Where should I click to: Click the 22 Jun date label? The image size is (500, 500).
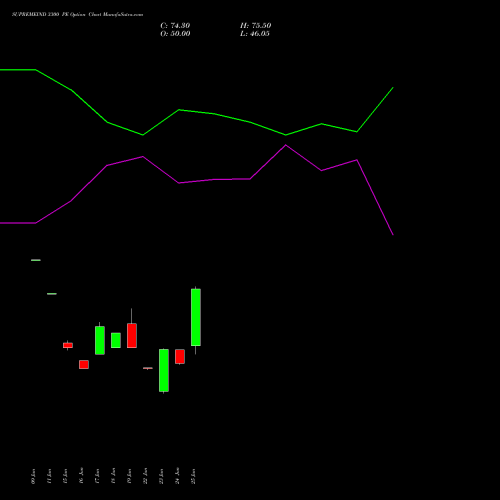click(145, 476)
